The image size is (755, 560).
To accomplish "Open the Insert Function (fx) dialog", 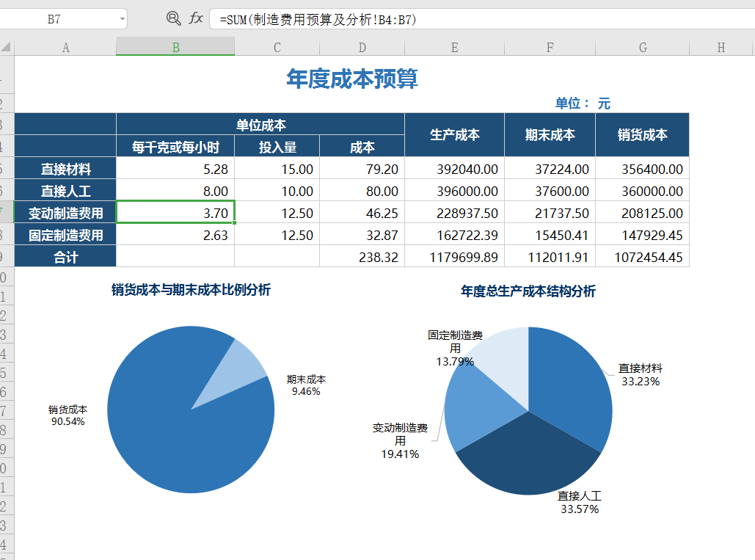I will (195, 19).
